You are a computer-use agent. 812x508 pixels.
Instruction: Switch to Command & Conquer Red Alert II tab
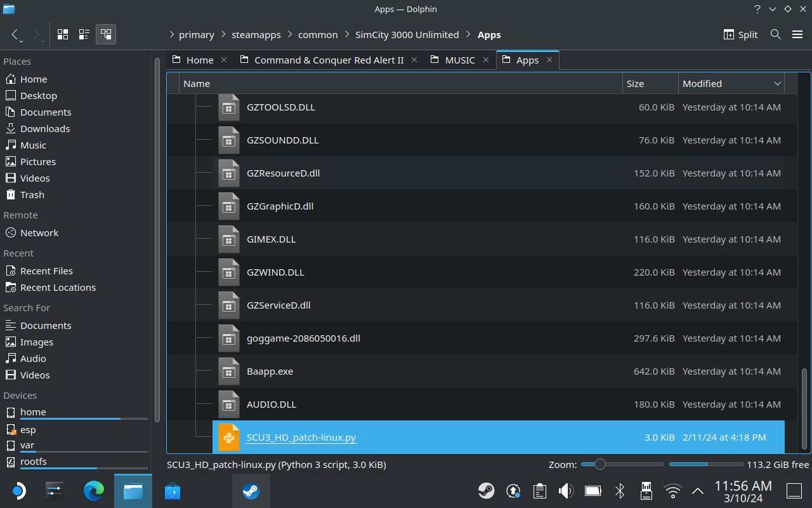[329, 60]
